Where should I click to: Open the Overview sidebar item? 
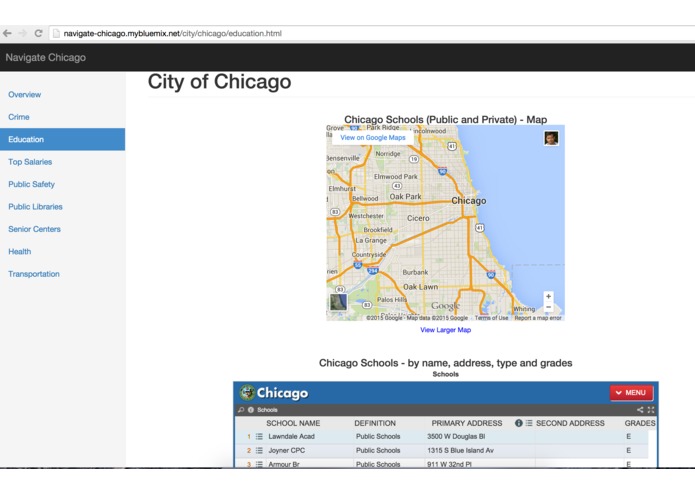point(24,94)
